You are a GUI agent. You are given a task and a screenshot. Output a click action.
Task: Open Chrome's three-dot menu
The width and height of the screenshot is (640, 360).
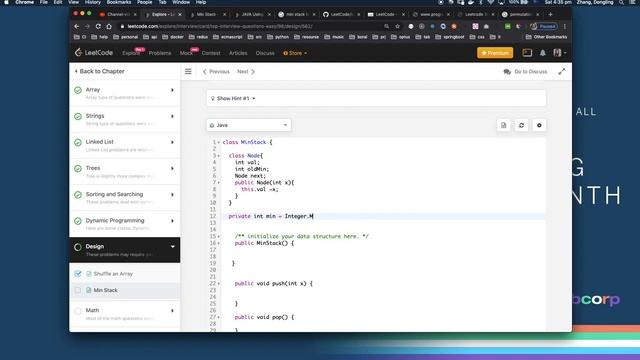565,26
